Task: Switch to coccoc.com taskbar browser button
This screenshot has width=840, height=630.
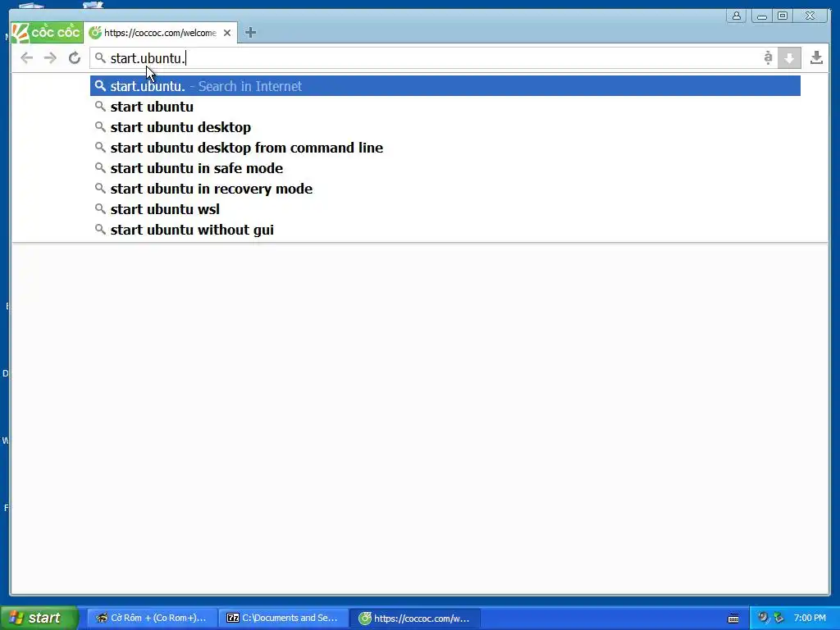Action: point(414,618)
